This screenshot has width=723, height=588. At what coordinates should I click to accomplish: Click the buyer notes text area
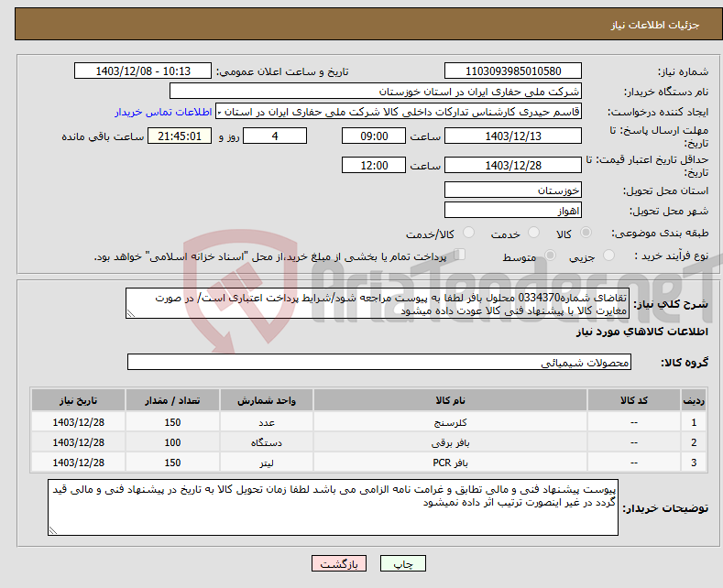pos(333,507)
